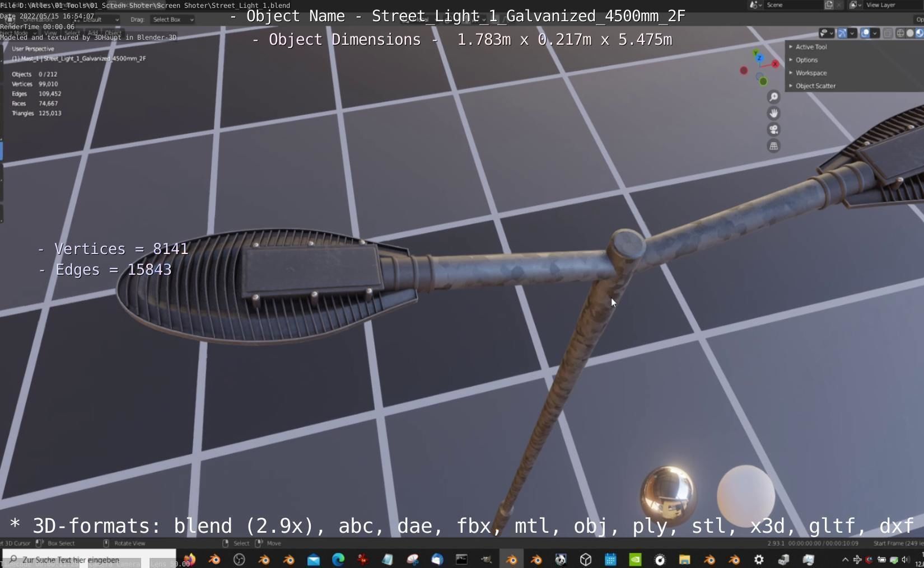The image size is (924, 568).
Task: Open the NVIDIA app in taskbar
Action: tap(635, 559)
